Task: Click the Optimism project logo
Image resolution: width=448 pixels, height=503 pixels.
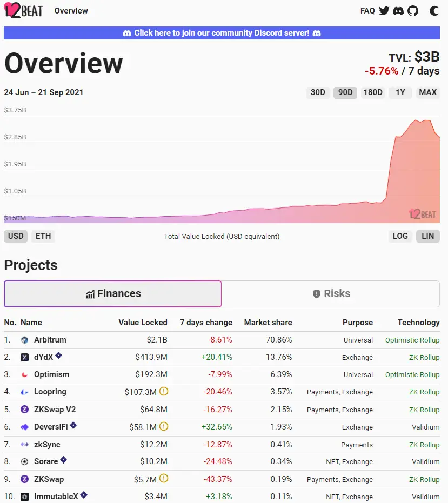Action: tap(24, 375)
